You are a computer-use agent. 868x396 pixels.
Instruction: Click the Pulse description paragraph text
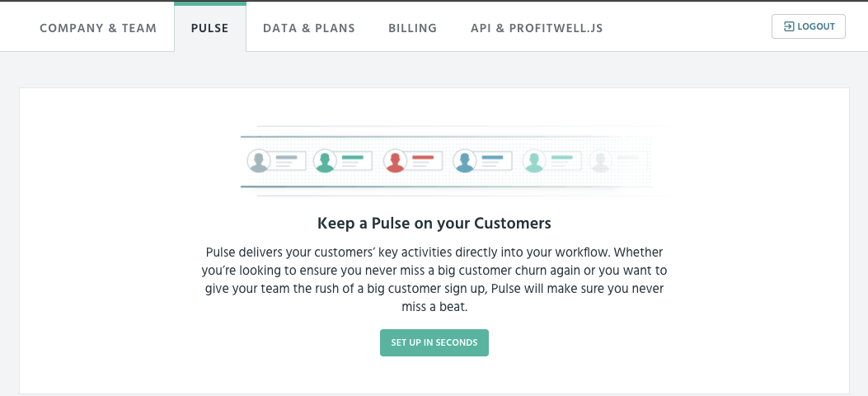(x=434, y=280)
